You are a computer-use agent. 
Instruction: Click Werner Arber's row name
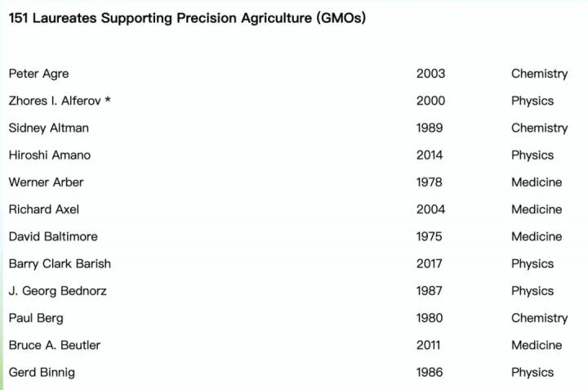[x=46, y=182]
